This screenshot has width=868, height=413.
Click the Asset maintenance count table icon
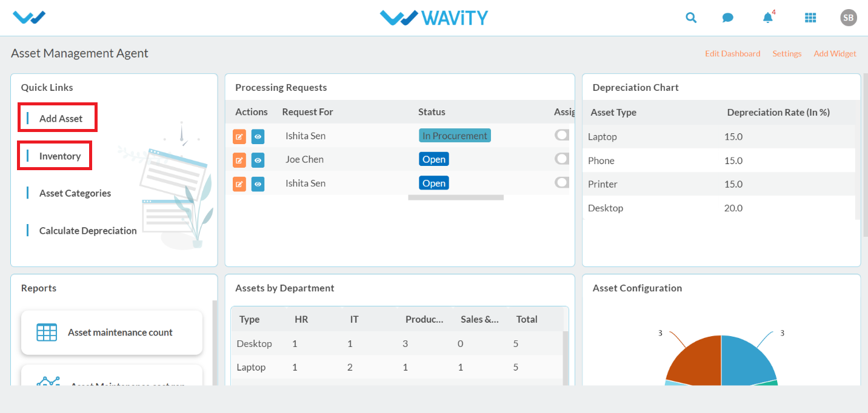point(47,332)
